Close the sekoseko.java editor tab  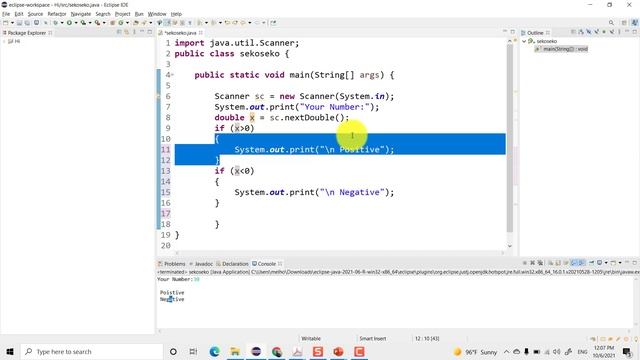201,33
